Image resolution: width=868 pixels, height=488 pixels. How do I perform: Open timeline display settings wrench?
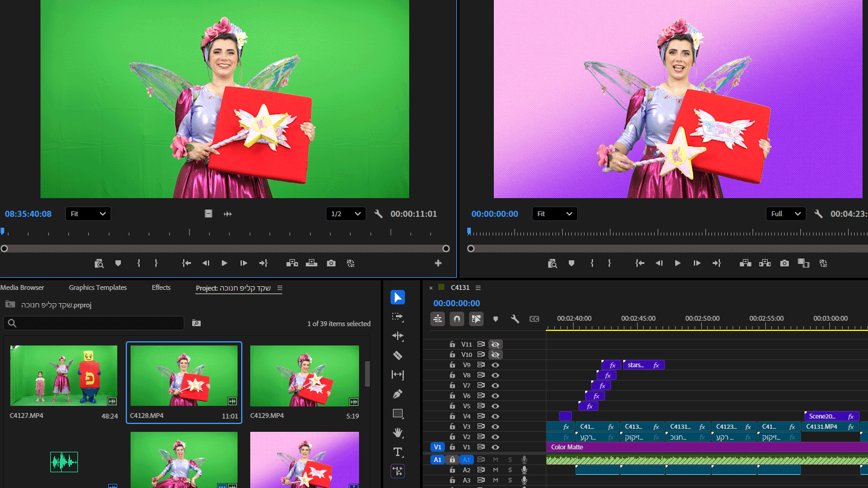[515, 319]
